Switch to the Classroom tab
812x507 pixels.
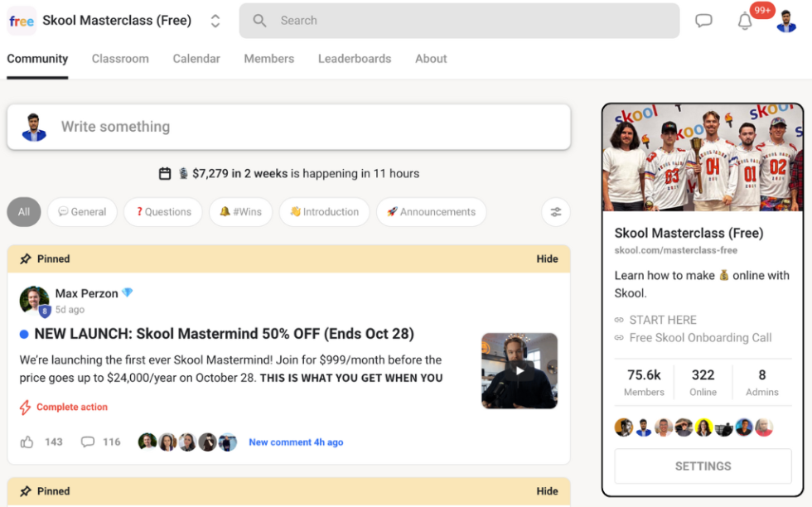pos(120,59)
